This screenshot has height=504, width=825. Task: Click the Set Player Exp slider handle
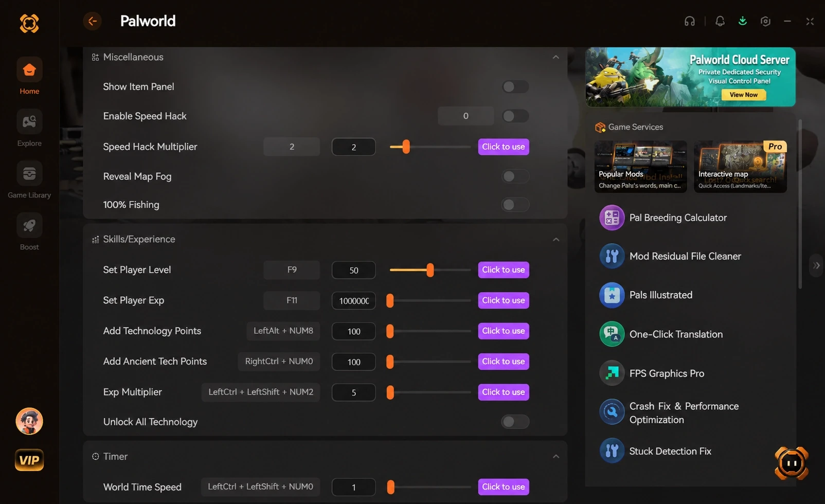[x=390, y=301]
